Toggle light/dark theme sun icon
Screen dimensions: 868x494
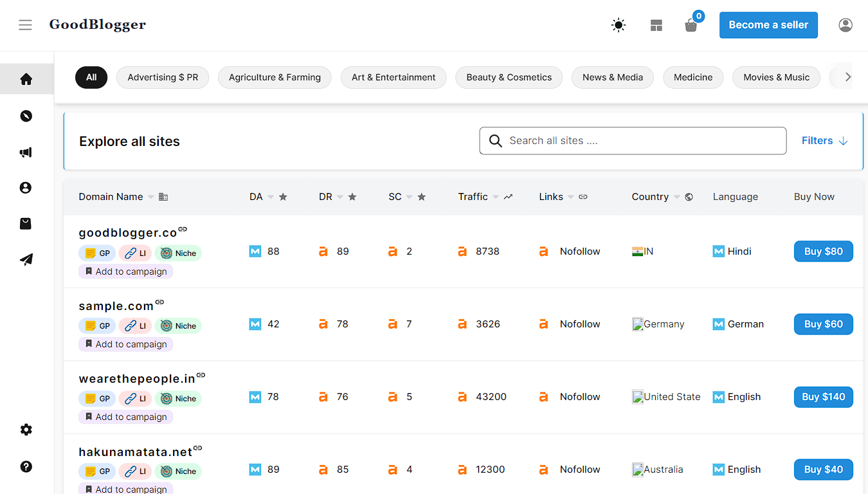click(618, 25)
